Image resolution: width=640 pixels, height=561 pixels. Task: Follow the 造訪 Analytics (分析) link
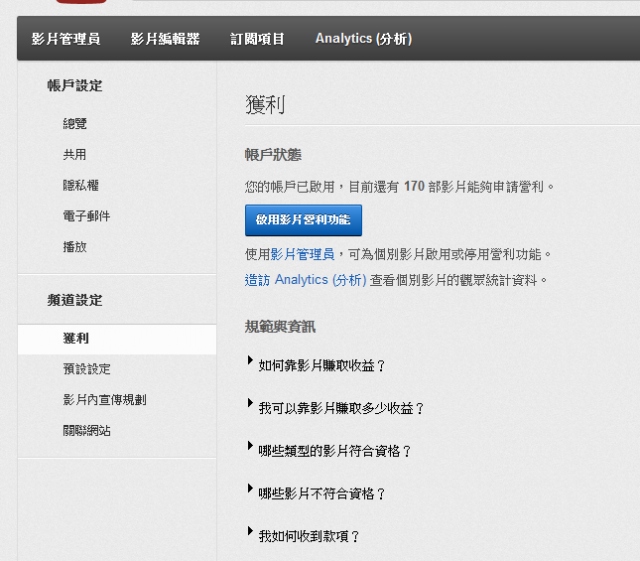[306, 280]
